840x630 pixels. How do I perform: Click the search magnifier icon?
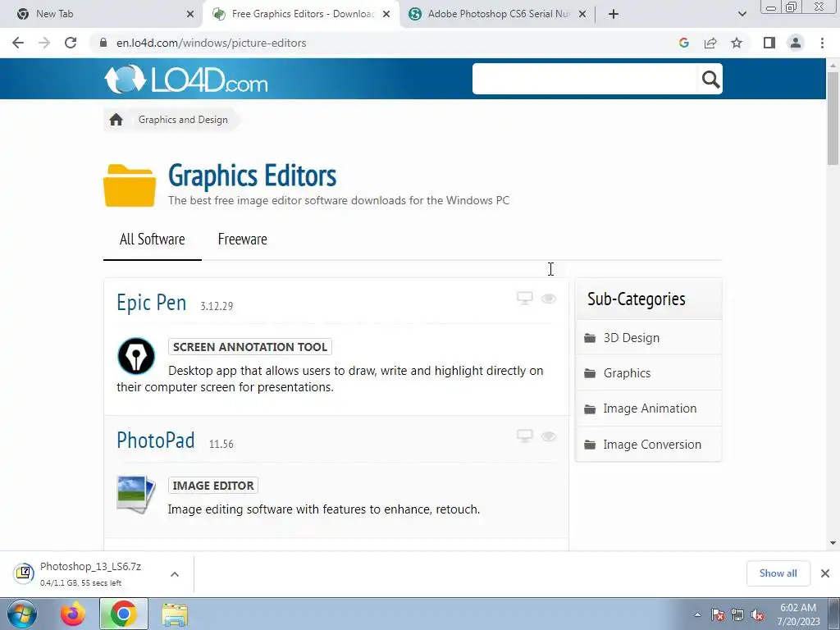pos(710,80)
